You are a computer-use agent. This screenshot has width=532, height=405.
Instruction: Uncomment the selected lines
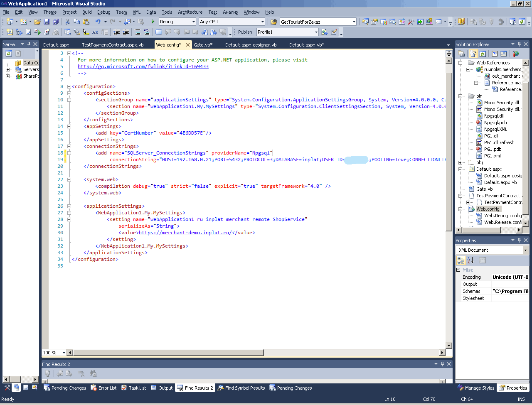(x=147, y=32)
